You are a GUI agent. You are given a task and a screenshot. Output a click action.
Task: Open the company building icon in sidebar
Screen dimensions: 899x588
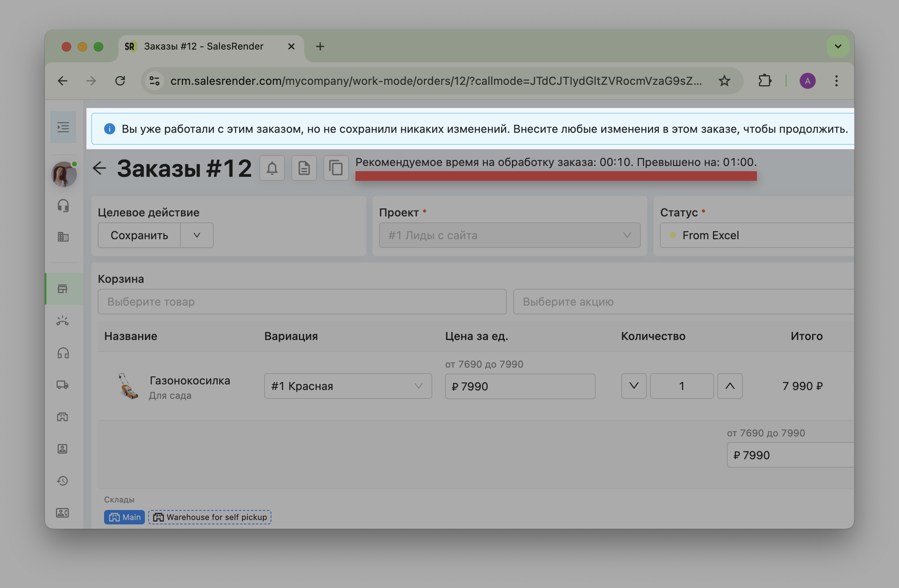click(x=63, y=237)
